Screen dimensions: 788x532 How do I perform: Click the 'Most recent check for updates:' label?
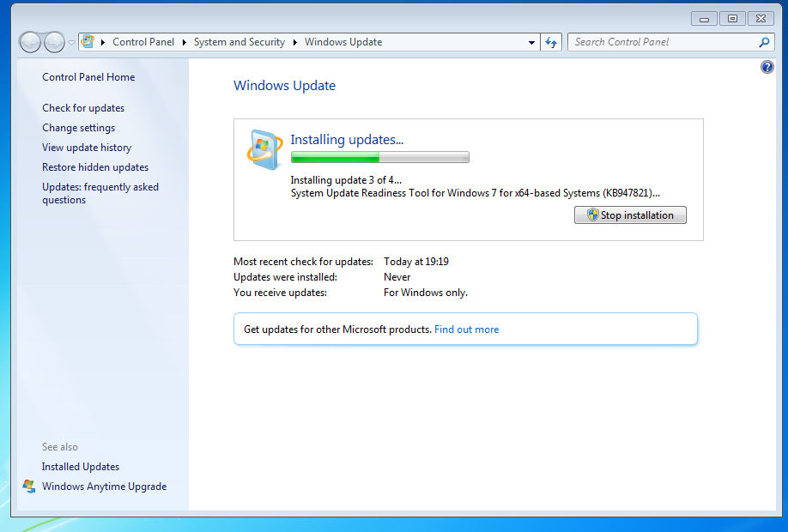pos(303,261)
